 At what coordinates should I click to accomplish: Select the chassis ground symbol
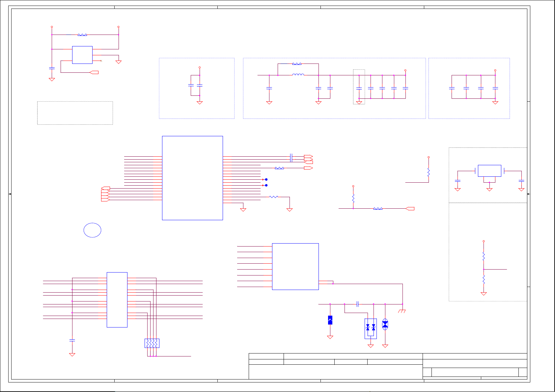point(402,311)
